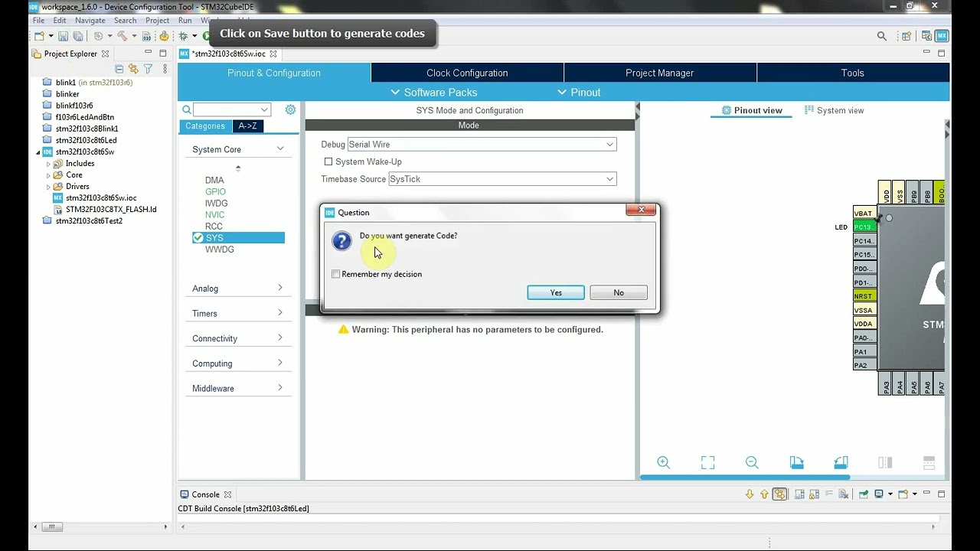Select RCC in System Core list
This screenshot has height=551, width=980.
click(214, 226)
